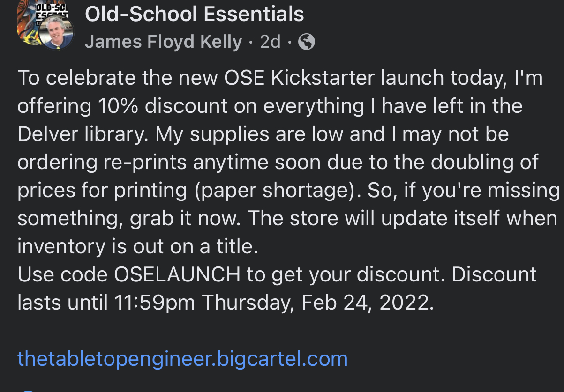564x392 pixels.
Task: Click the globe public-audience icon
Action: [x=307, y=42]
